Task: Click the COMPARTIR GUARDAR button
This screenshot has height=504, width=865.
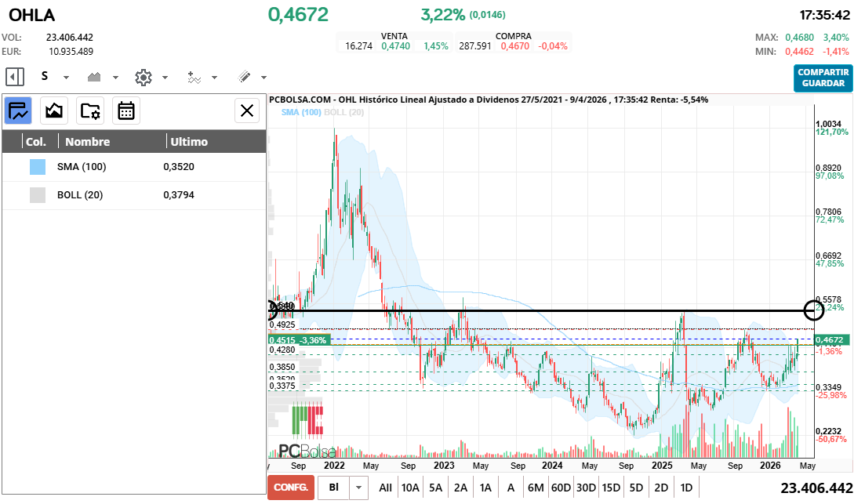Action: coord(823,78)
